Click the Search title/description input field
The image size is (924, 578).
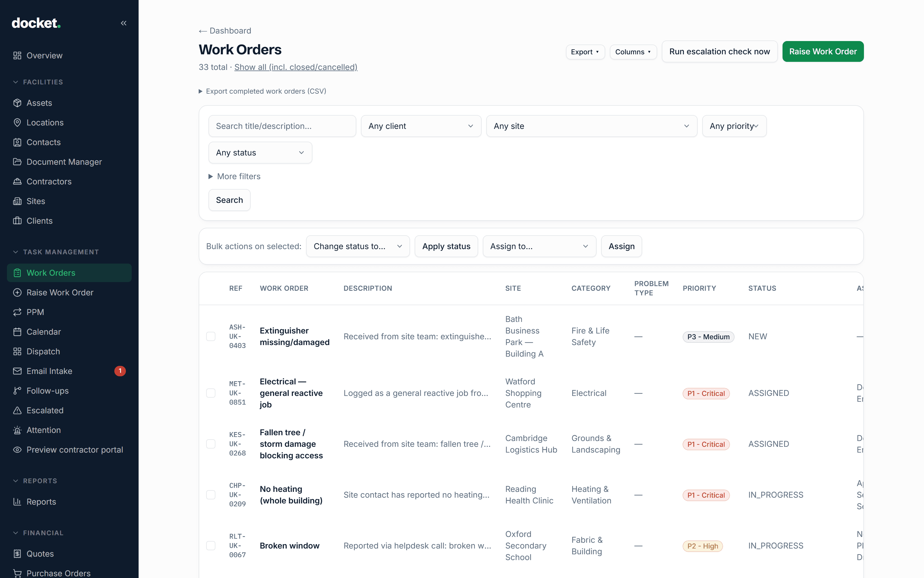pos(282,126)
